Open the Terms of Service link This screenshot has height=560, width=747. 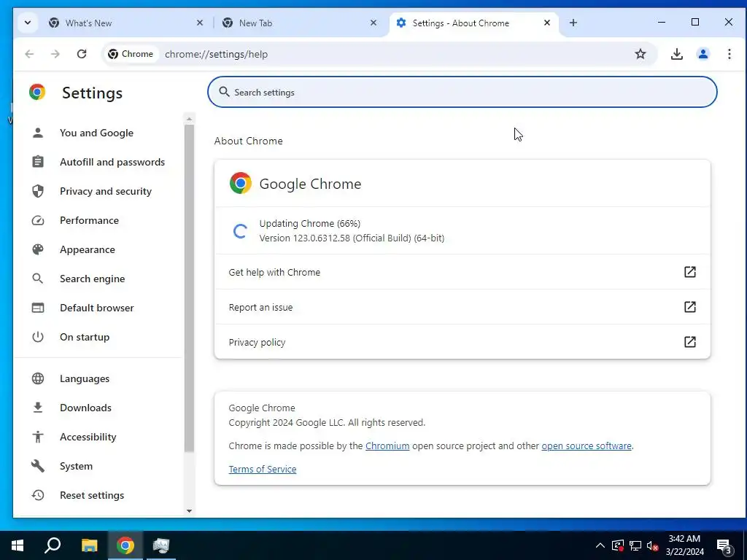tap(263, 469)
